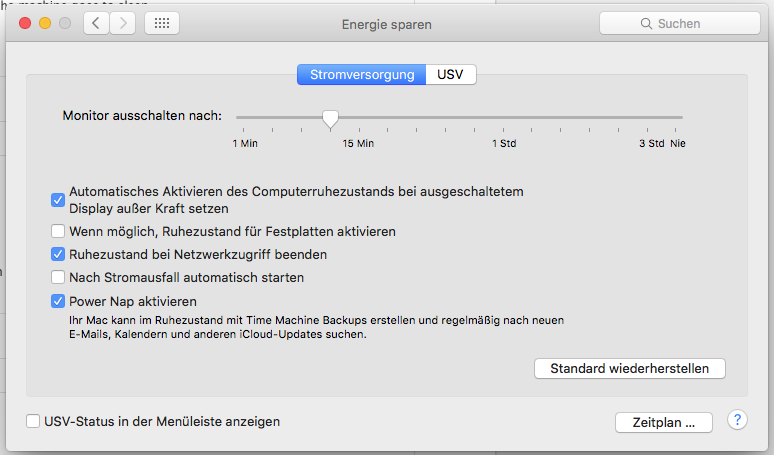Image resolution: width=774 pixels, height=455 pixels.
Task: Minimize the Energie sparen window
Action: pos(45,23)
